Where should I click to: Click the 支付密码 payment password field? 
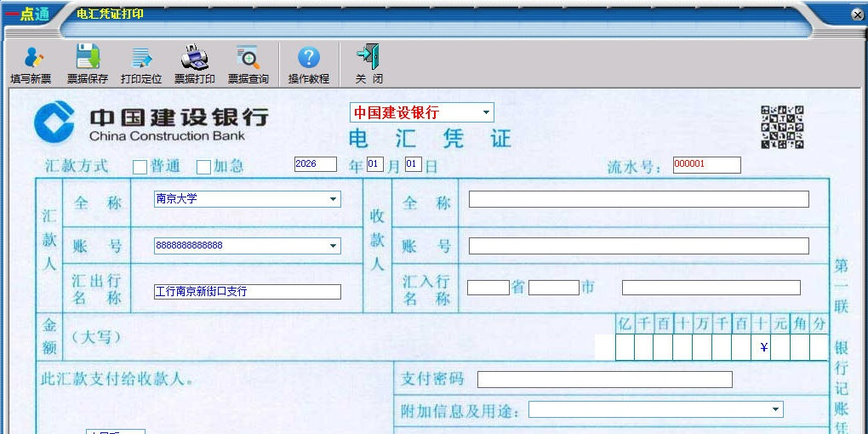tap(605, 380)
